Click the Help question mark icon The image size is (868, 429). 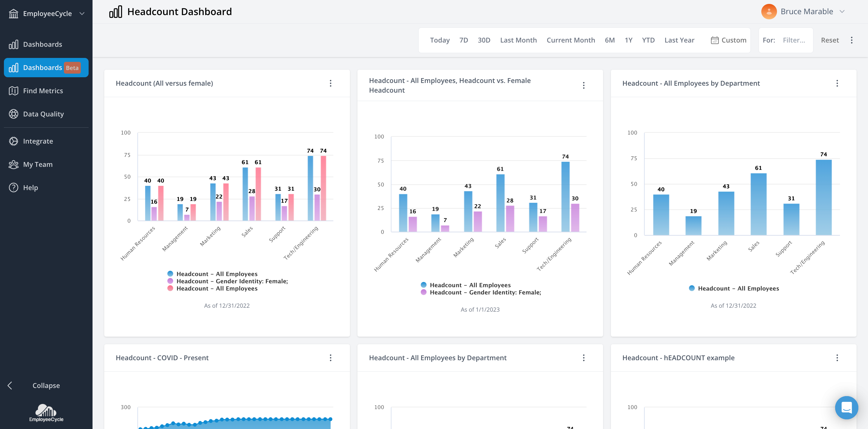[14, 188]
